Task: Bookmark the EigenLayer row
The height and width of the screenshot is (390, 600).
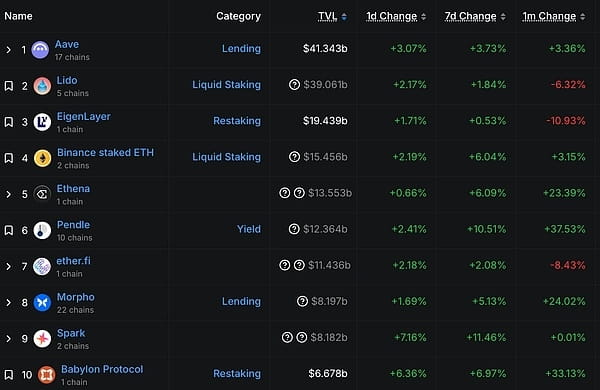Action: coord(9,122)
